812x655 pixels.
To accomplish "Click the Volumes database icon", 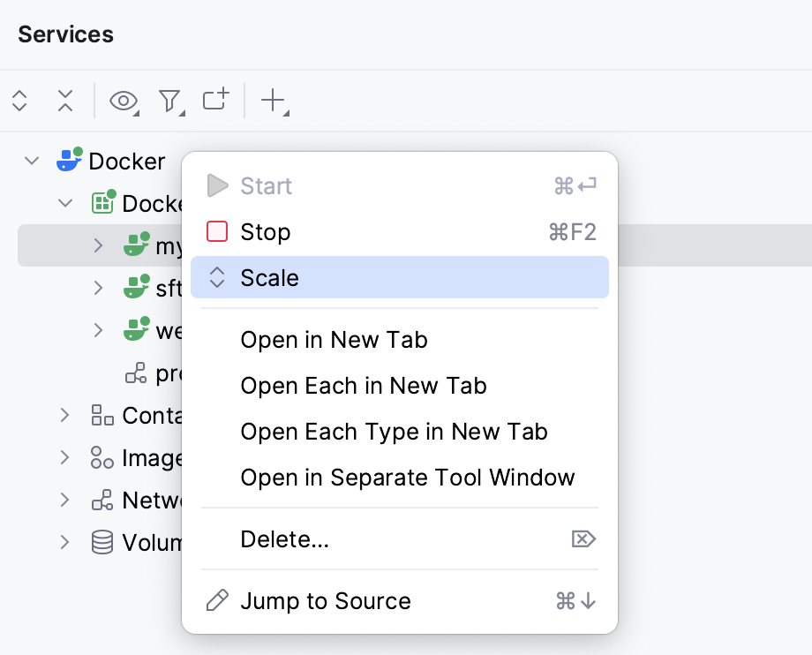I will 101,542.
